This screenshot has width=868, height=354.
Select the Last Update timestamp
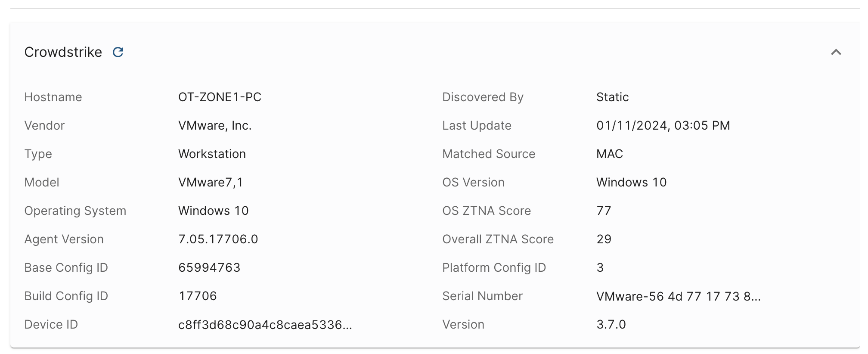(x=663, y=126)
